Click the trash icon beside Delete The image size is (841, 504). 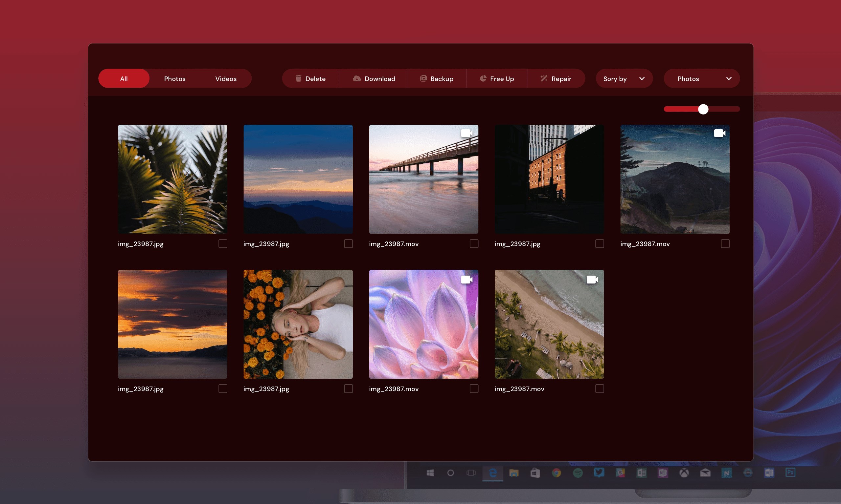tap(299, 78)
